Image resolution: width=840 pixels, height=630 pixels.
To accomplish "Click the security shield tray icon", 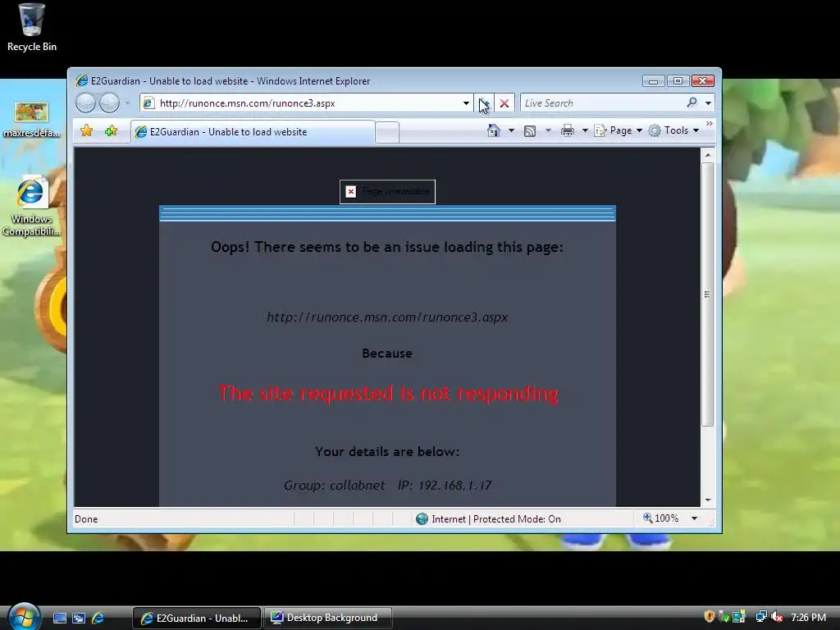I will tap(710, 617).
